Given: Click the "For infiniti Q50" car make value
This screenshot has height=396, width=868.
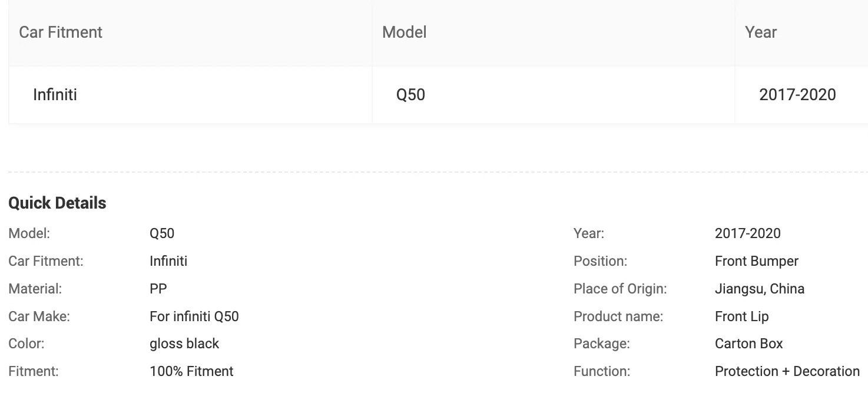Looking at the screenshot, I should coord(194,316).
